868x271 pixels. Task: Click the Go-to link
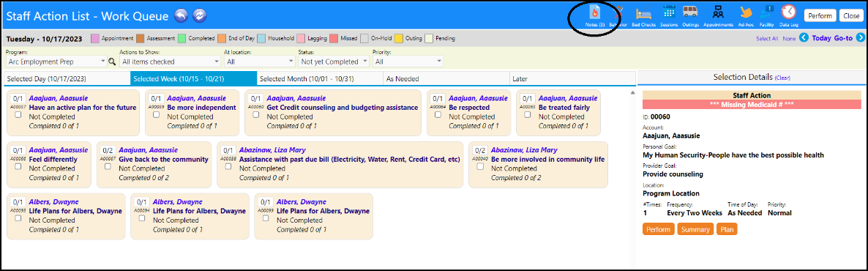click(844, 38)
